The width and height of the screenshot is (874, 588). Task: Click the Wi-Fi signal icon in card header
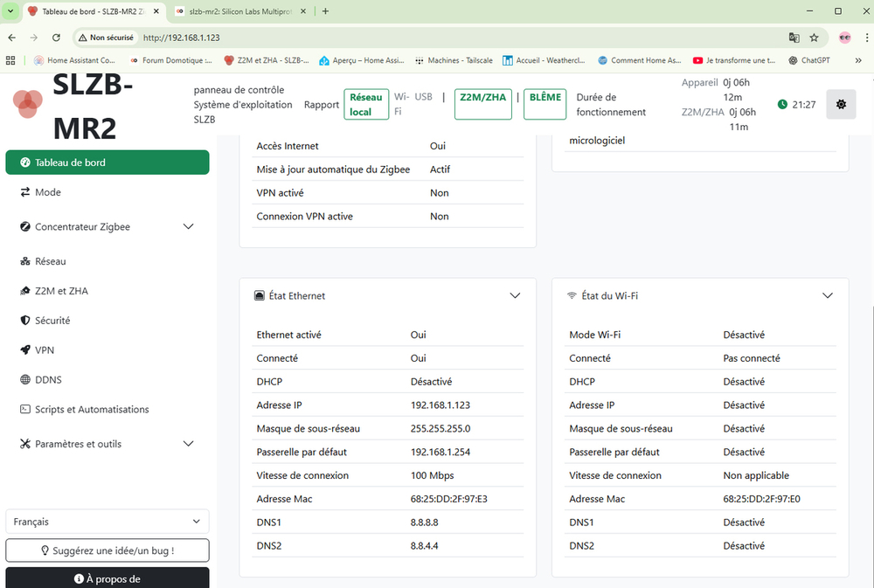(572, 296)
